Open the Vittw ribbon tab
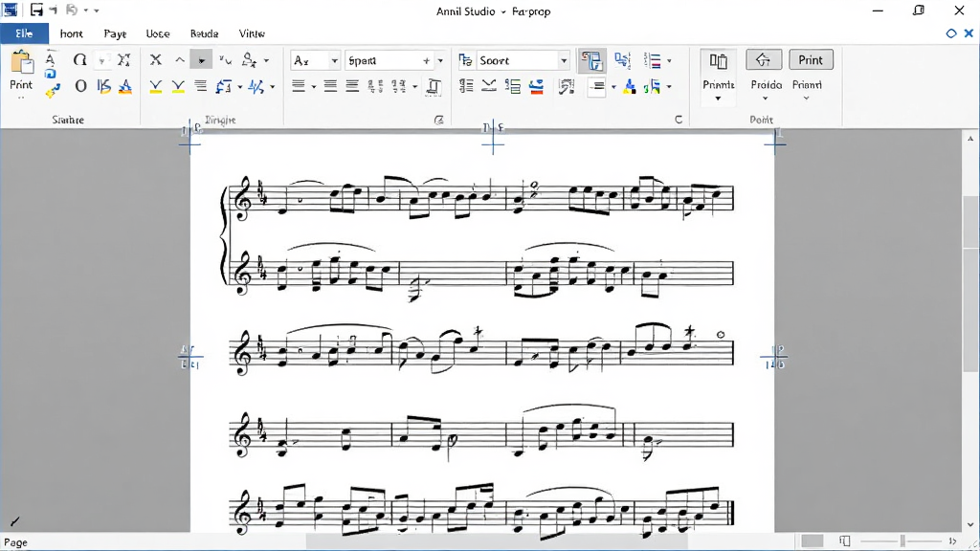 (x=252, y=33)
